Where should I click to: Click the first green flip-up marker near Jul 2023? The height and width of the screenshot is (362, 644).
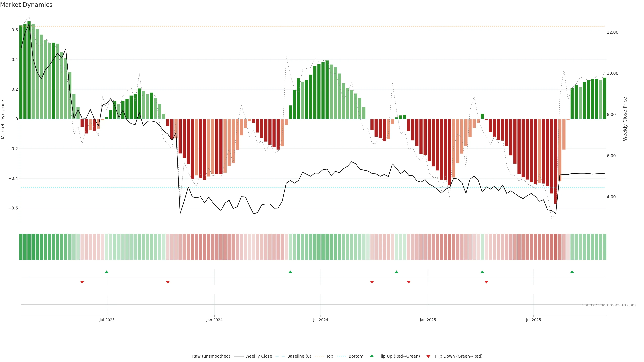(x=106, y=272)
